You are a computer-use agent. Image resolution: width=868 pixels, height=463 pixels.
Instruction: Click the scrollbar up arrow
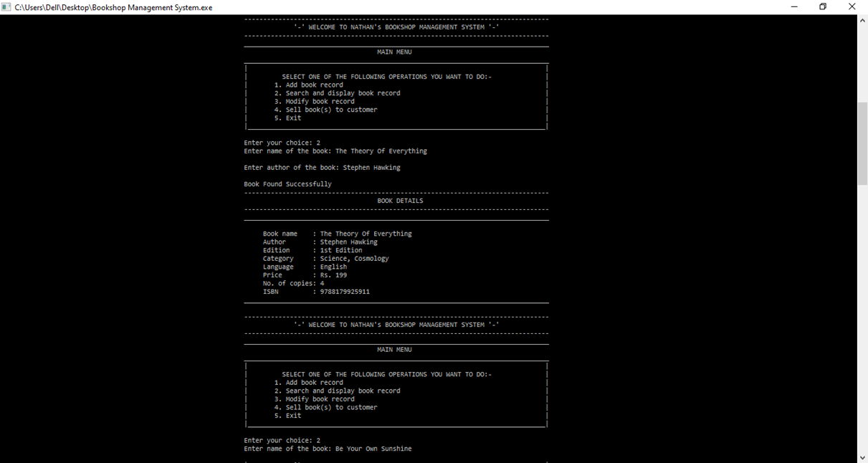[x=862, y=19]
